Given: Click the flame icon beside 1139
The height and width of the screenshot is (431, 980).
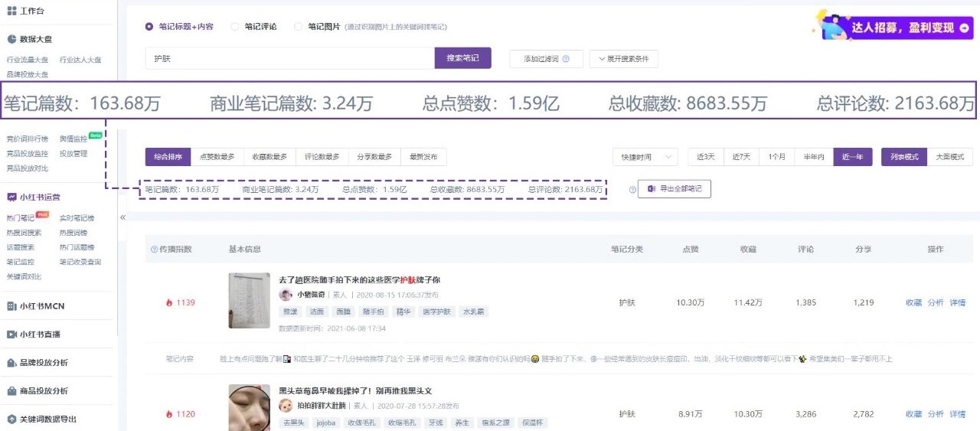Looking at the screenshot, I should click(169, 302).
